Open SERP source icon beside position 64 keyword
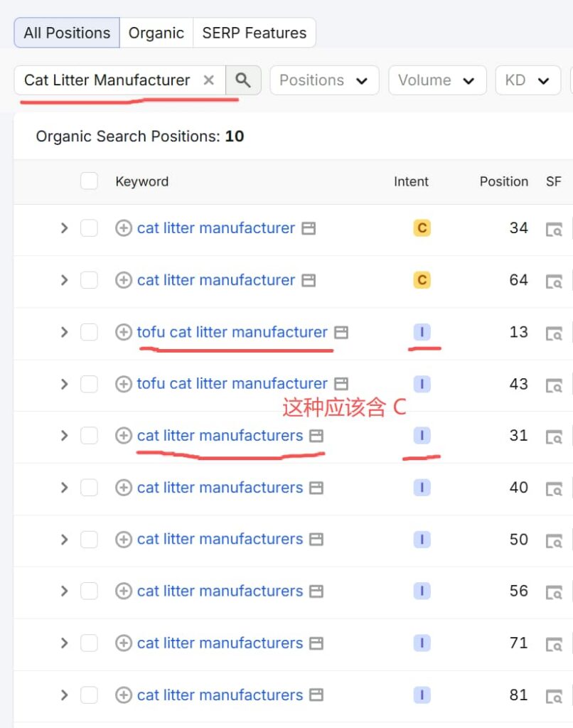 [309, 280]
